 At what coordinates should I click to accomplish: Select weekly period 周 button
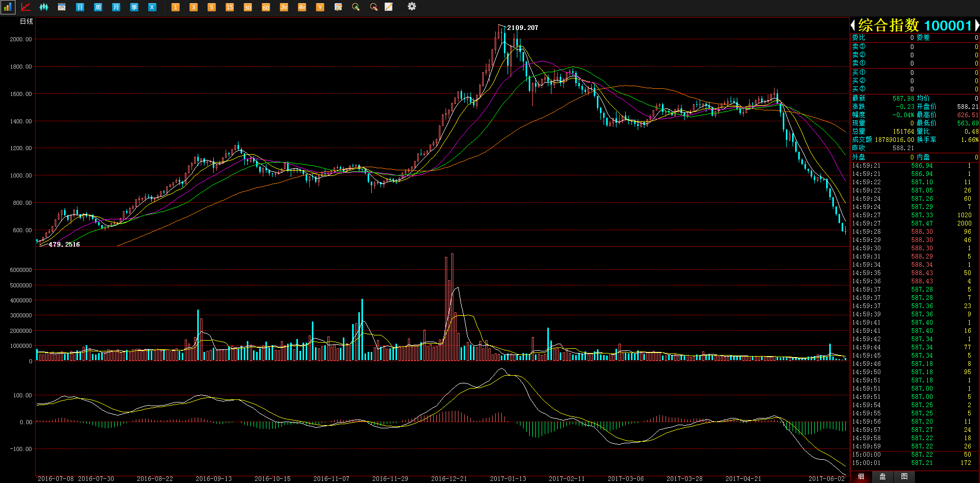click(98, 7)
